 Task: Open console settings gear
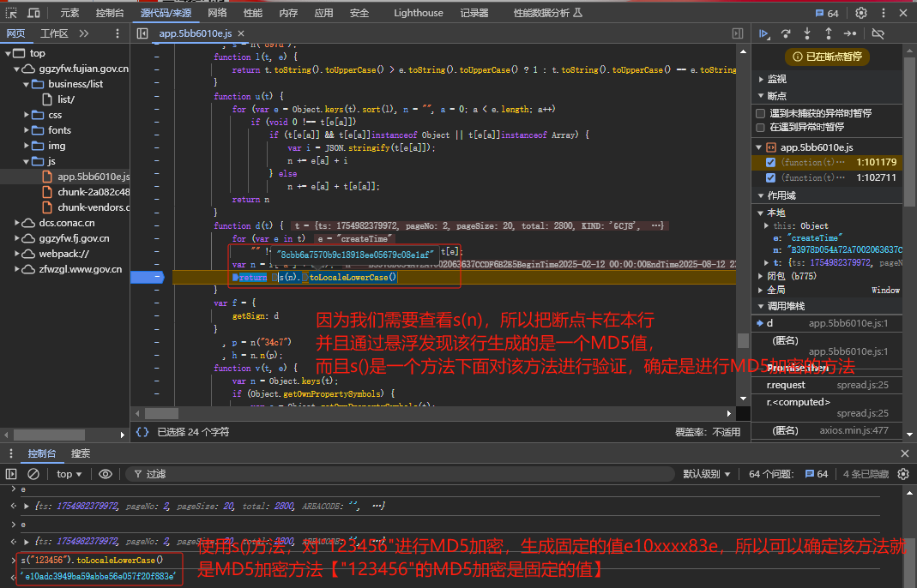pos(903,474)
